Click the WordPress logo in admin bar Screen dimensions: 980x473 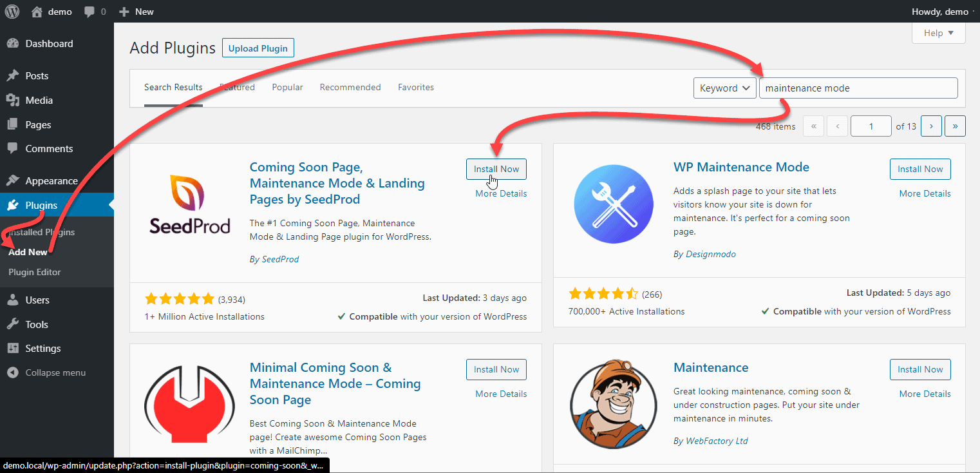pyautogui.click(x=13, y=12)
